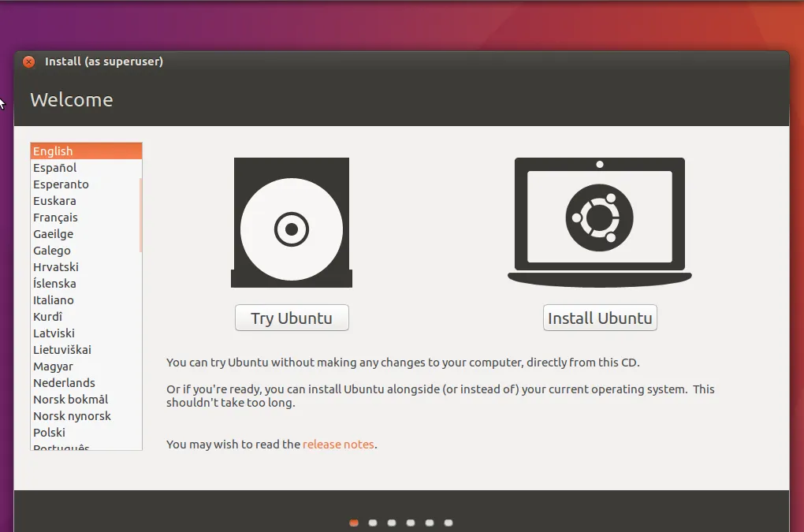Click the last gray page indicator dot
804x532 pixels.
tap(449, 522)
